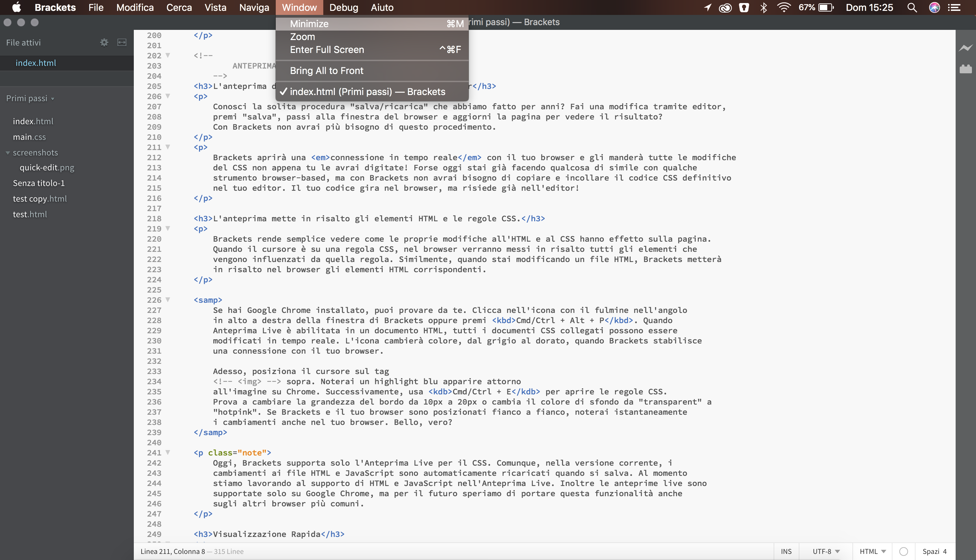Viewport: 976px width, 560px height.
Task: Click the working files gear icon
Action: pyautogui.click(x=104, y=42)
